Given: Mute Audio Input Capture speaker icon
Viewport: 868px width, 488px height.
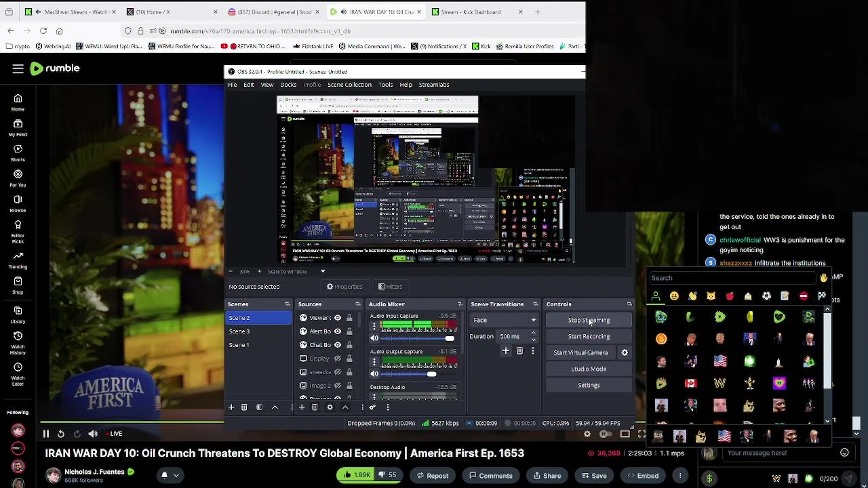Looking at the screenshot, I should (374, 338).
